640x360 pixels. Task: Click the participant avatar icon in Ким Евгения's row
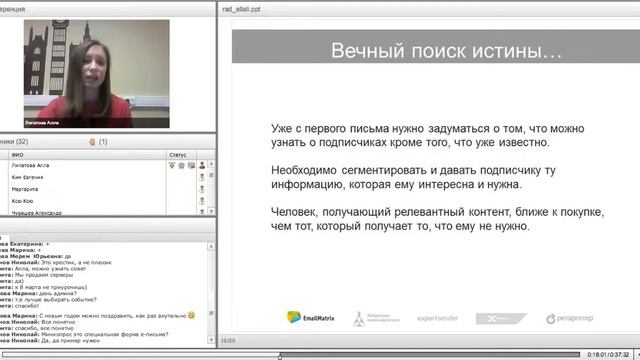click(x=202, y=177)
